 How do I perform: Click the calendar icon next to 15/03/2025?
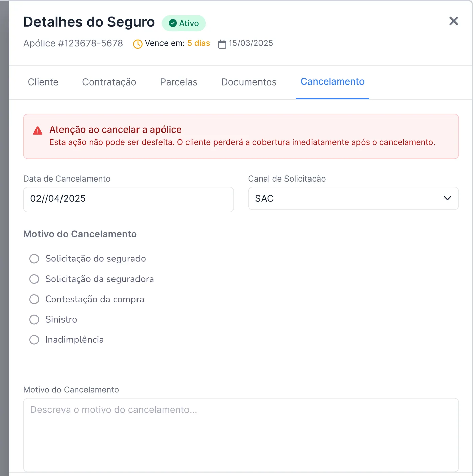coord(222,44)
